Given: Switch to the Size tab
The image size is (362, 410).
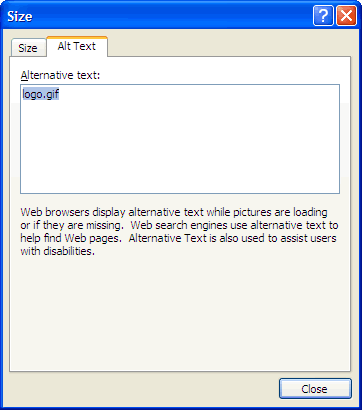Looking at the screenshot, I should click(28, 48).
